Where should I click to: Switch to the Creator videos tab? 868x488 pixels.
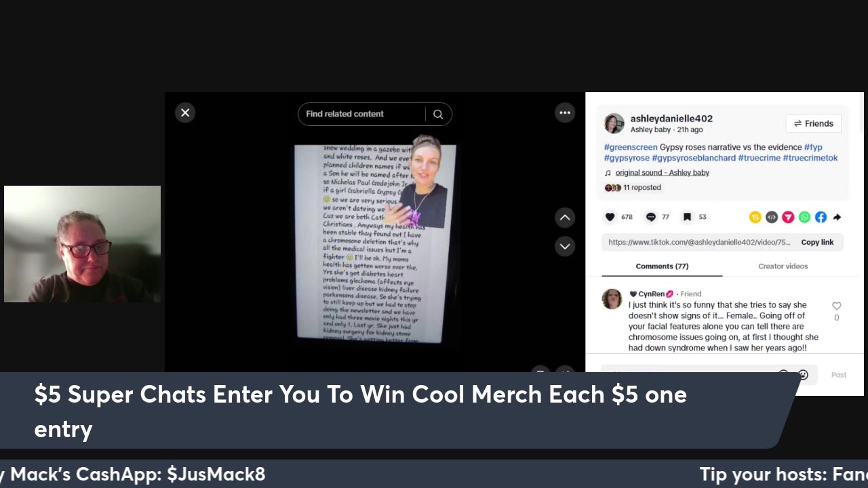pos(783,266)
